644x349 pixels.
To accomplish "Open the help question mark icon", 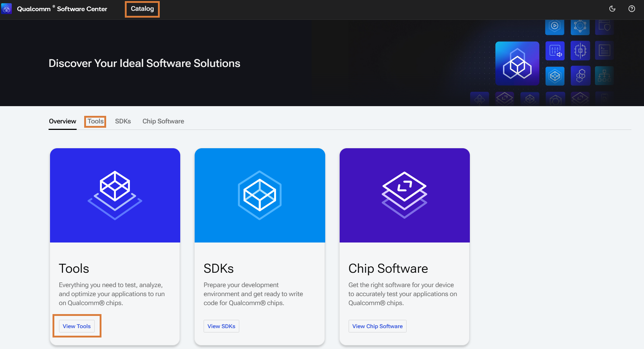I will click(632, 9).
